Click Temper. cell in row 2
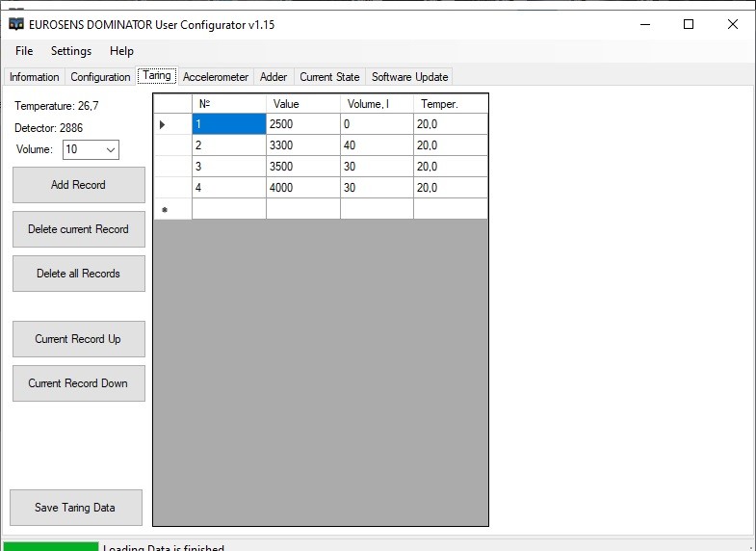Image resolution: width=756 pixels, height=551 pixels. coord(451,145)
